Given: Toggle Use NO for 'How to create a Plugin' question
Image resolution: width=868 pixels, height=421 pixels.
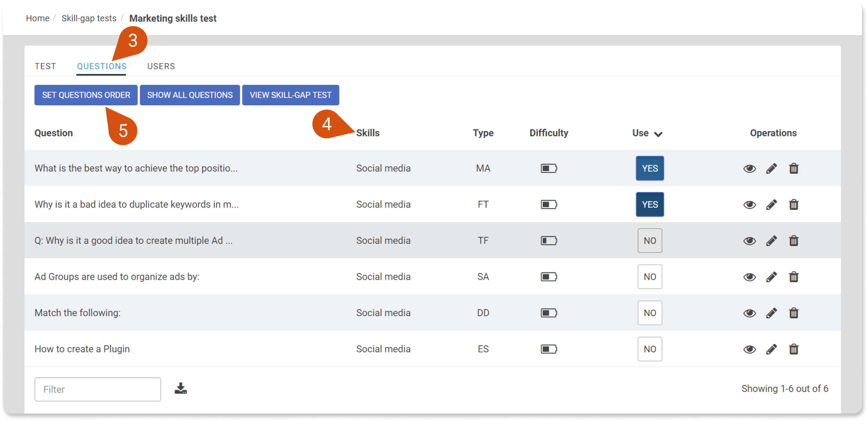Looking at the screenshot, I should 650,349.
